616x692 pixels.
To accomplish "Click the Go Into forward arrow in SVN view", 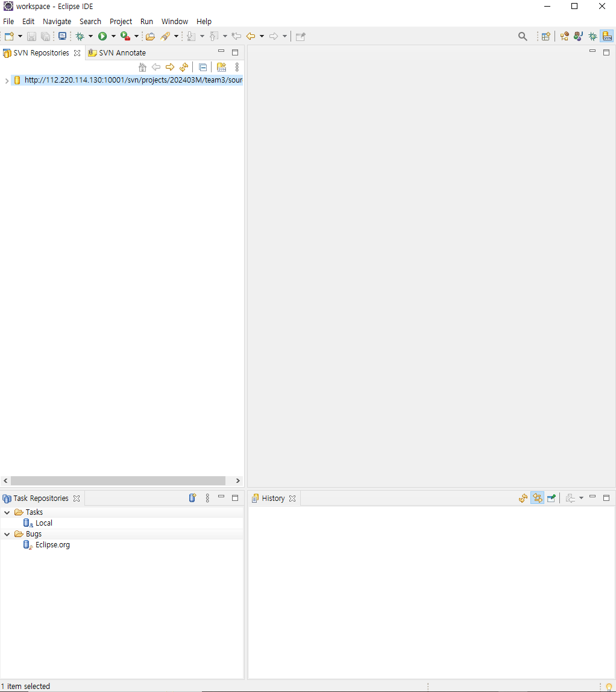I will [170, 67].
